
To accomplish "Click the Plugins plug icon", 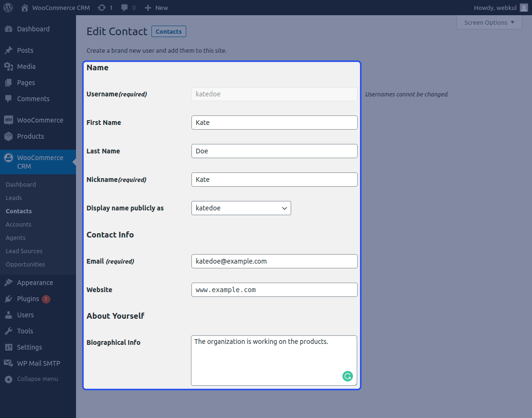I will click(9, 299).
